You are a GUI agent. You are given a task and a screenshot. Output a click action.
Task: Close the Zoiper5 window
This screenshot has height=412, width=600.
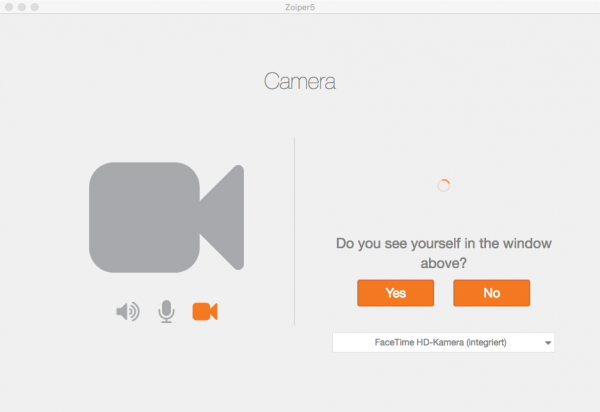pos(9,7)
